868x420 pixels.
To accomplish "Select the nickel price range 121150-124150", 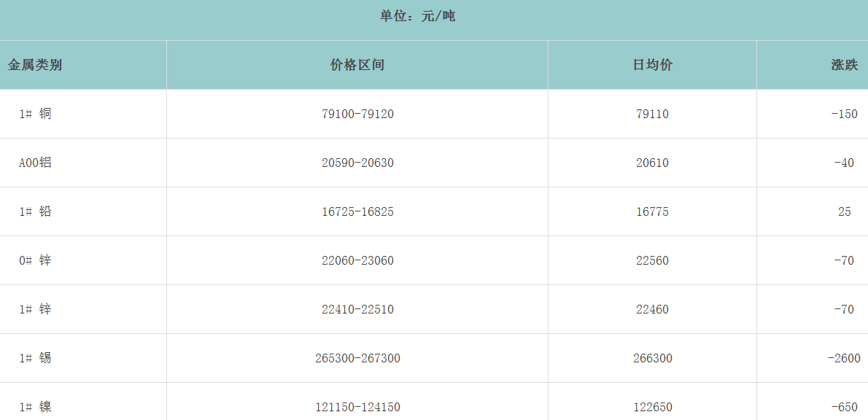I will pyautogui.click(x=357, y=407).
